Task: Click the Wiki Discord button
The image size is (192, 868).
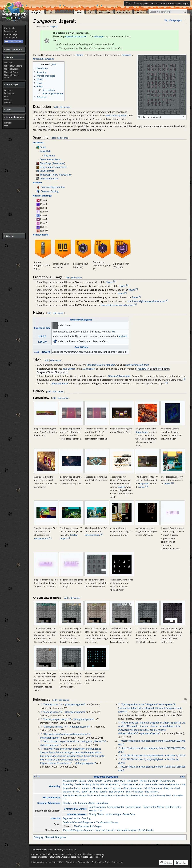Action: [x=13, y=41]
